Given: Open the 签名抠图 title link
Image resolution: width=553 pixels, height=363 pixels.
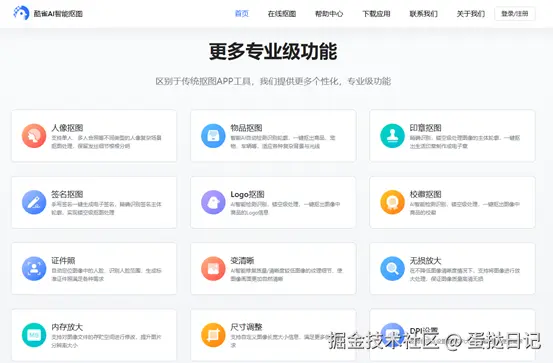Looking at the screenshot, I should click(67, 194).
